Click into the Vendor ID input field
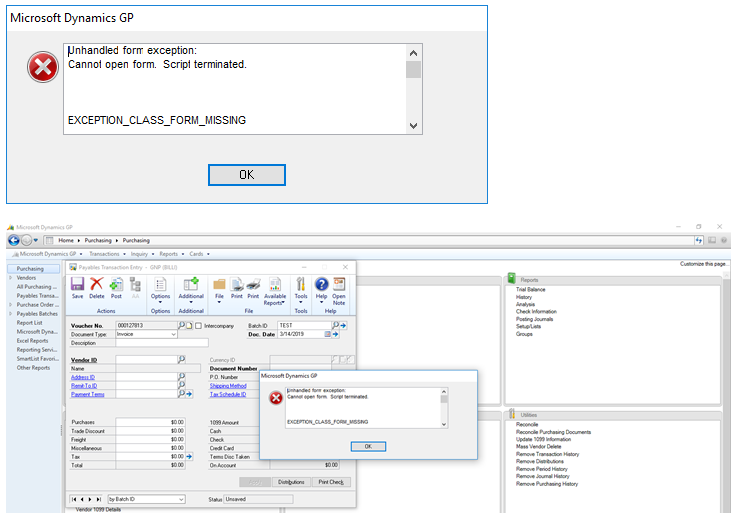The height and width of the screenshot is (520, 738). pos(146,360)
